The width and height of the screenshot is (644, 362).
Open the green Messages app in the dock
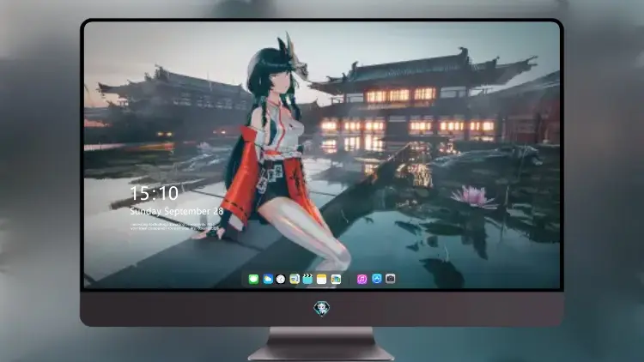point(253,279)
